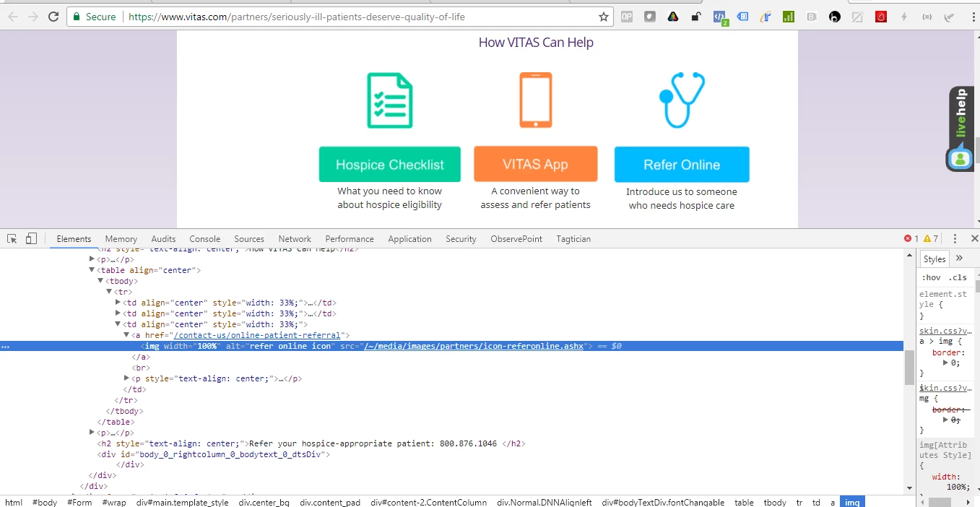
Task: Open the Sources tab
Action: 249,239
